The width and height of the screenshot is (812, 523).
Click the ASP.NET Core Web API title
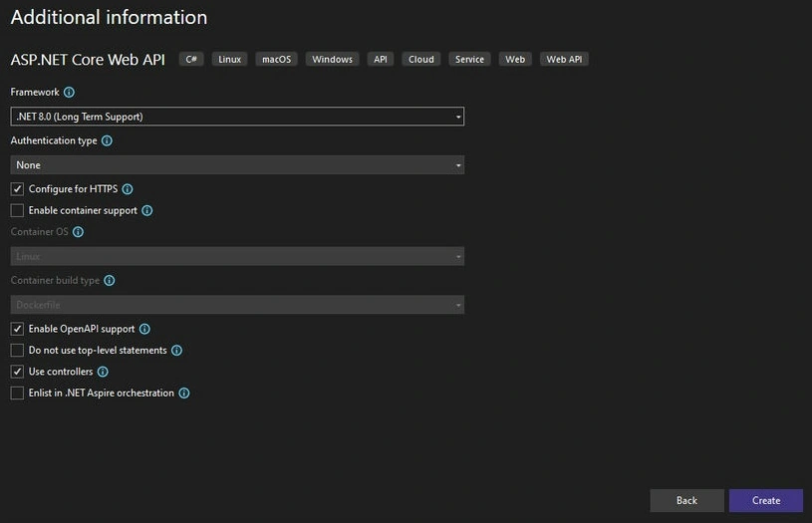point(88,60)
